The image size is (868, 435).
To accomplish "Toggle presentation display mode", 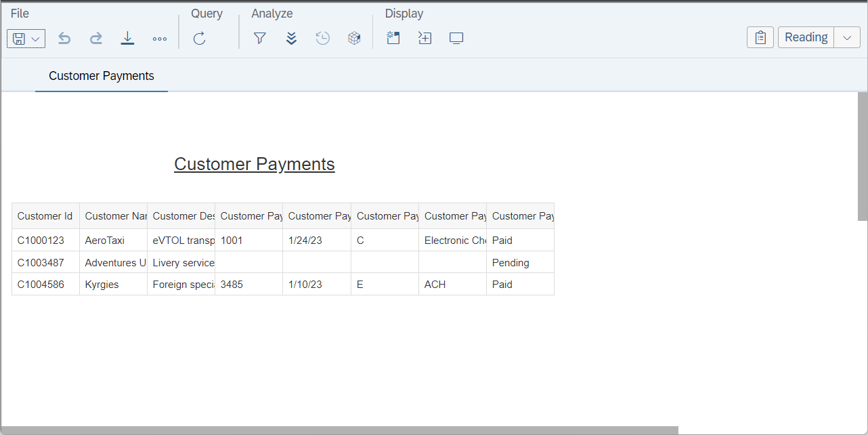I will pos(456,38).
